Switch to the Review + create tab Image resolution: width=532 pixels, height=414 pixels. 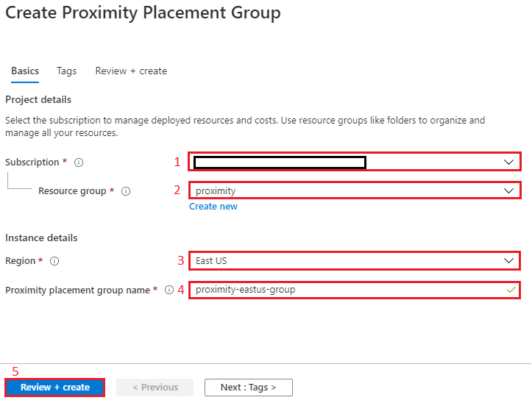[131, 71]
